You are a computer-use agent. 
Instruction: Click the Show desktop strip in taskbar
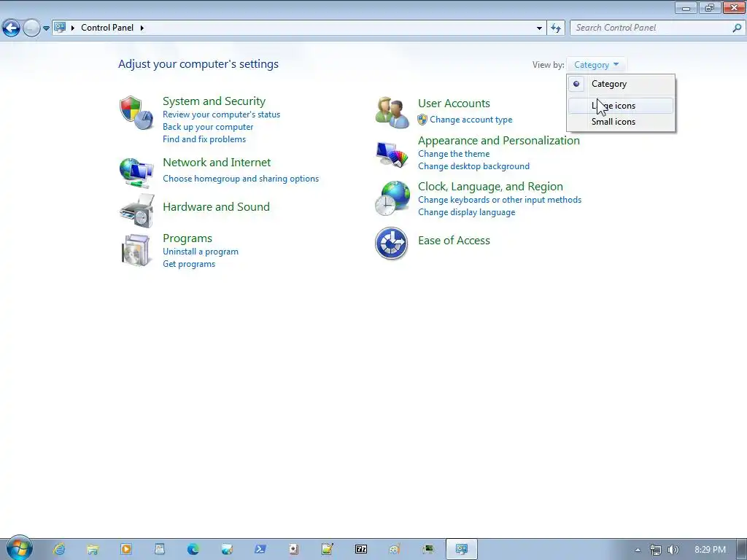click(742, 549)
